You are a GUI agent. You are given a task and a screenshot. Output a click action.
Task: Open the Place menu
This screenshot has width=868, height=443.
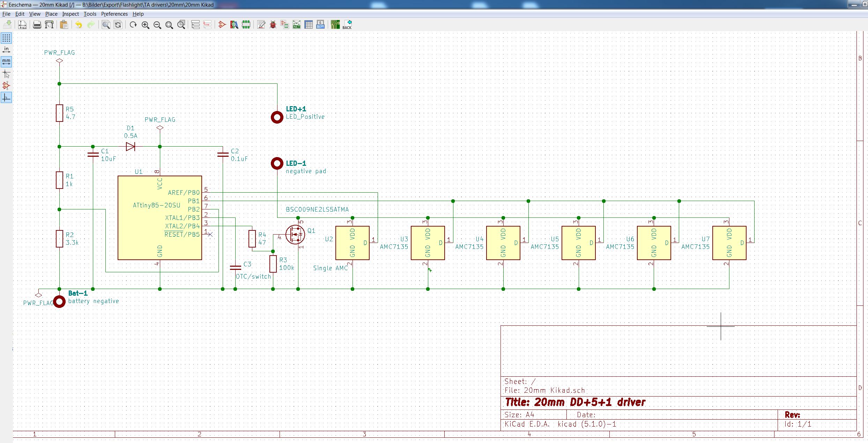pos(51,14)
